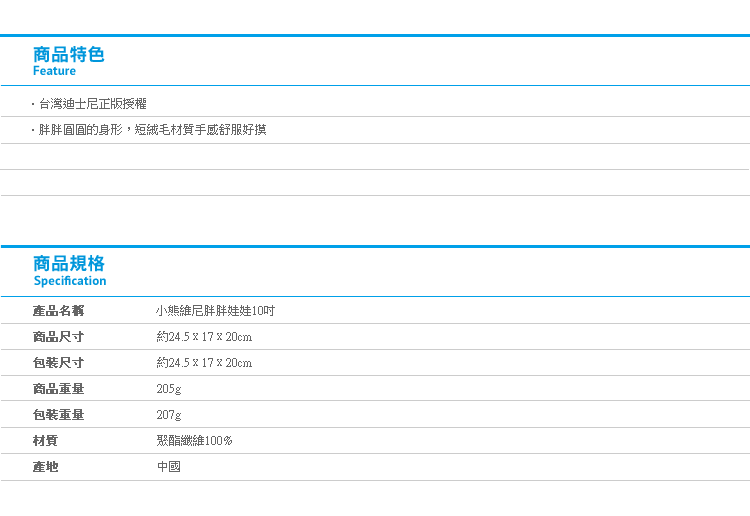The height and width of the screenshot is (516, 750).
Task: Select the 台灣迪士尼正版授權 feature line
Action: [x=92, y=104]
